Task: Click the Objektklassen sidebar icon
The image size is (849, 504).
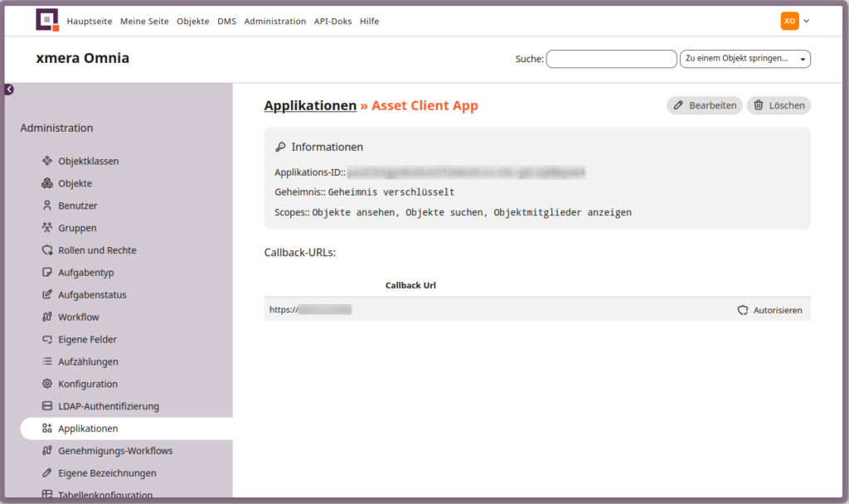Action: (47, 161)
